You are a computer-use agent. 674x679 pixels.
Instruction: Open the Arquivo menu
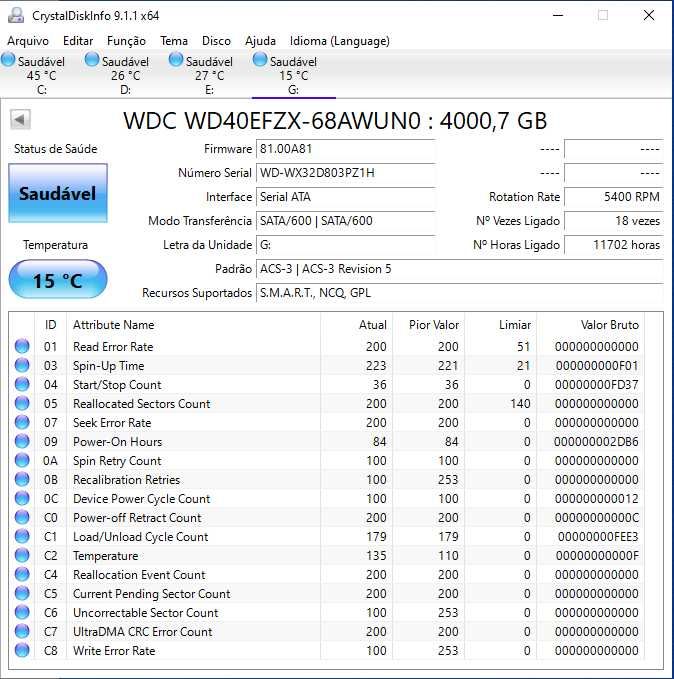[28, 41]
